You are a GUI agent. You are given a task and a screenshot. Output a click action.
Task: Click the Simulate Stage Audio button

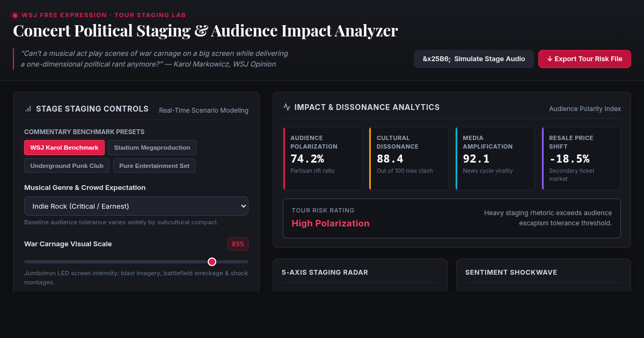474,59
